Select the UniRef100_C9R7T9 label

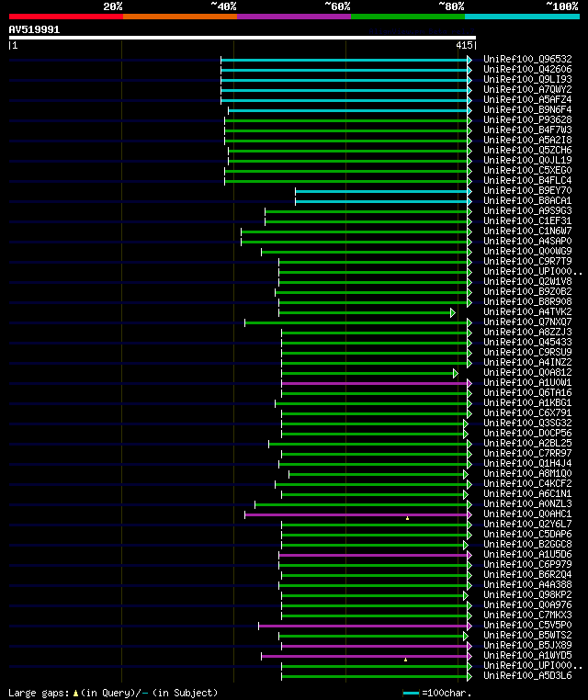click(x=527, y=261)
